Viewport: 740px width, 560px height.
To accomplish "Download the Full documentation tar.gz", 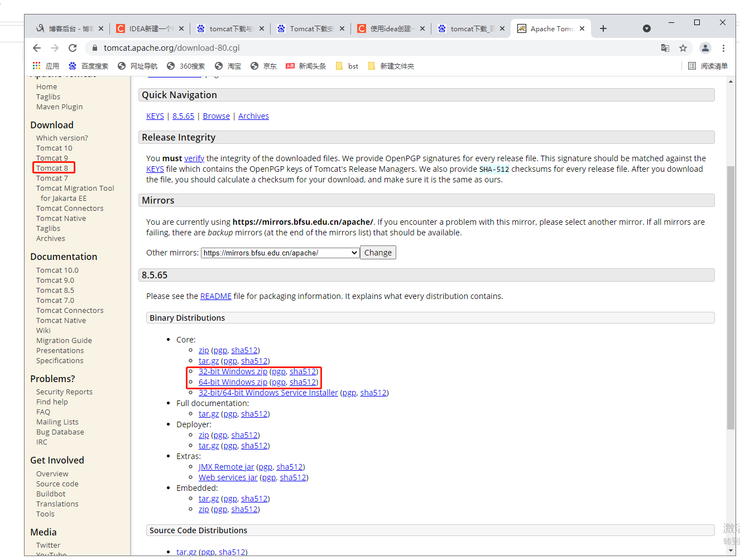I will pyautogui.click(x=209, y=414).
